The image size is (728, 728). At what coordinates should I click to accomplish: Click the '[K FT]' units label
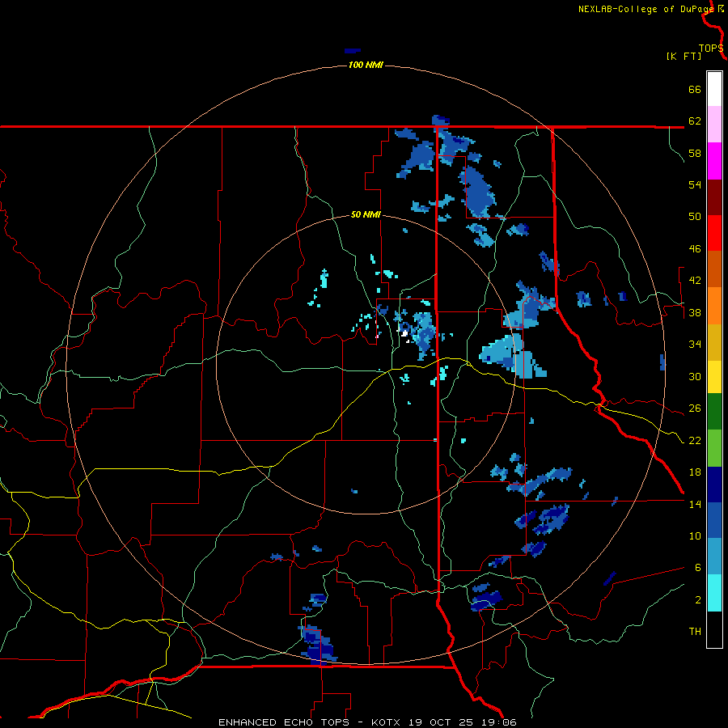point(684,57)
